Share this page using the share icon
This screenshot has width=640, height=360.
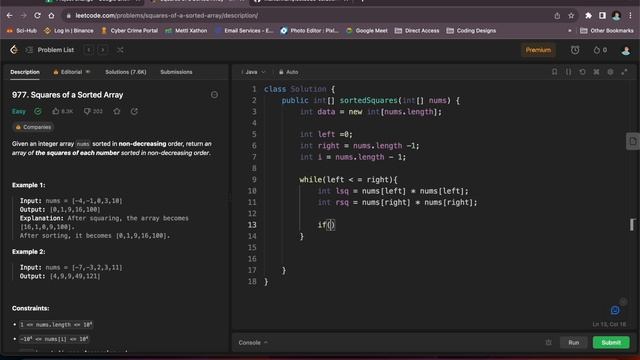pyautogui.click(x=557, y=16)
